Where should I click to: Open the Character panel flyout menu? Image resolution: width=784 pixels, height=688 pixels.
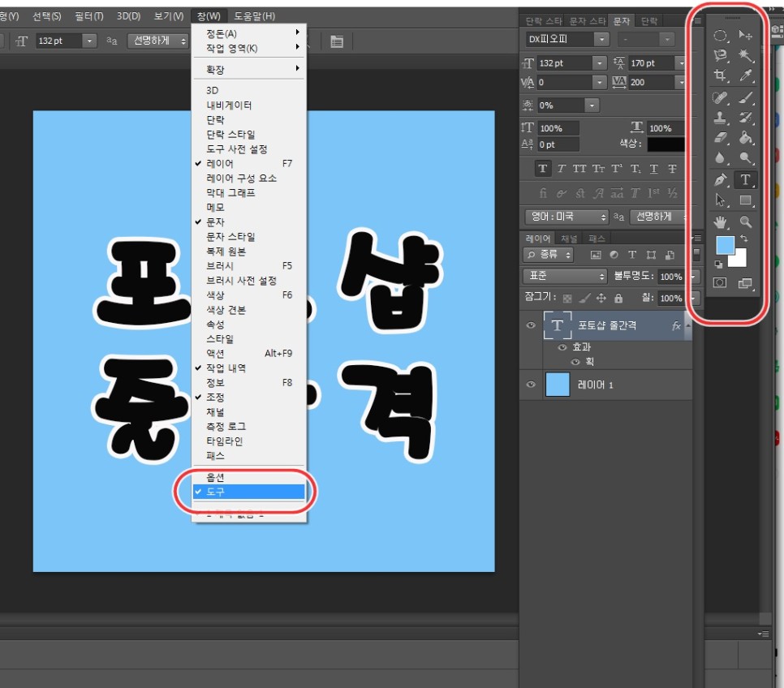click(x=697, y=21)
